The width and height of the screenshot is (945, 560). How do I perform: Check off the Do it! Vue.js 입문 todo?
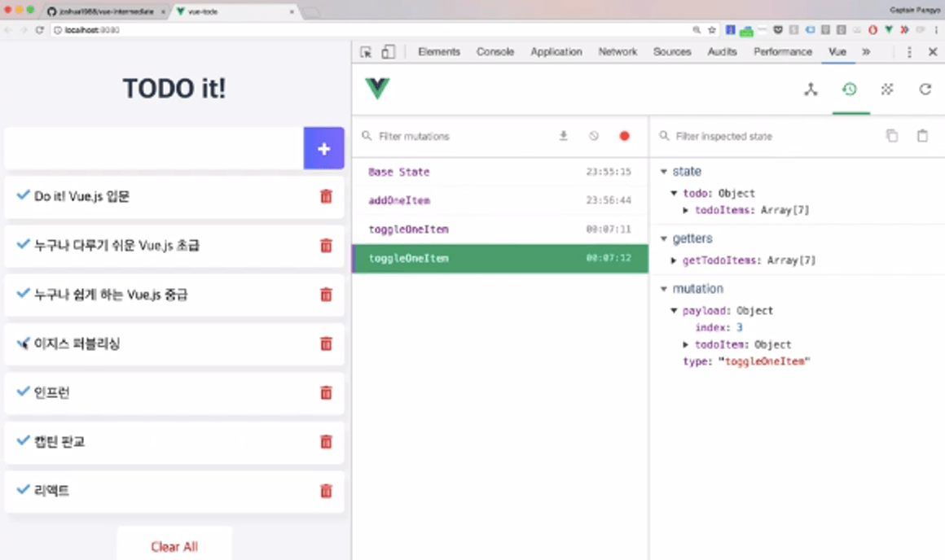(x=22, y=195)
